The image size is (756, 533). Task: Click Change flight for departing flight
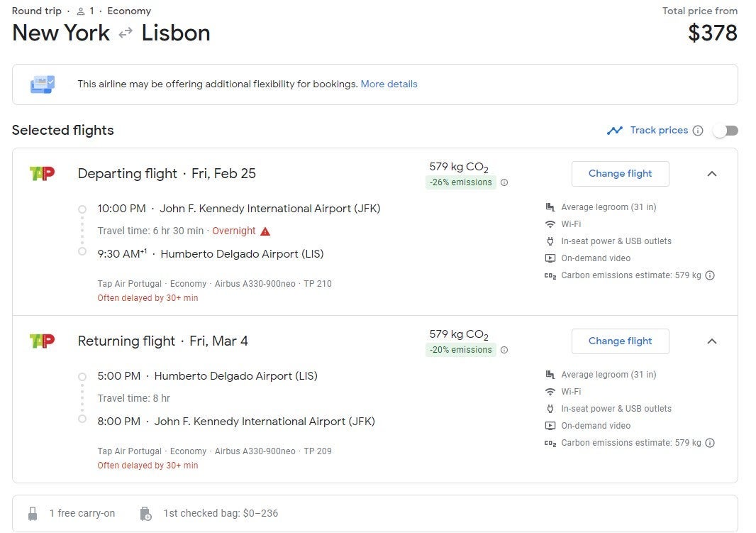click(x=620, y=173)
